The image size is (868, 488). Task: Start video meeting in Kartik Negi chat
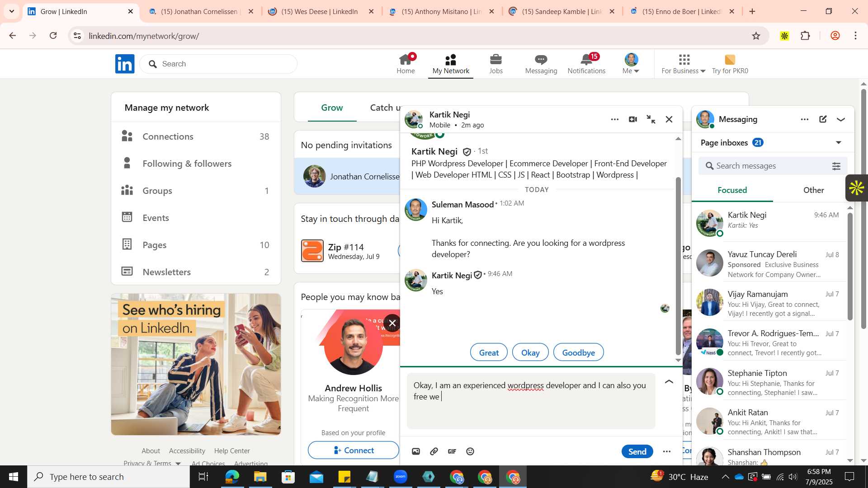coord(633,119)
